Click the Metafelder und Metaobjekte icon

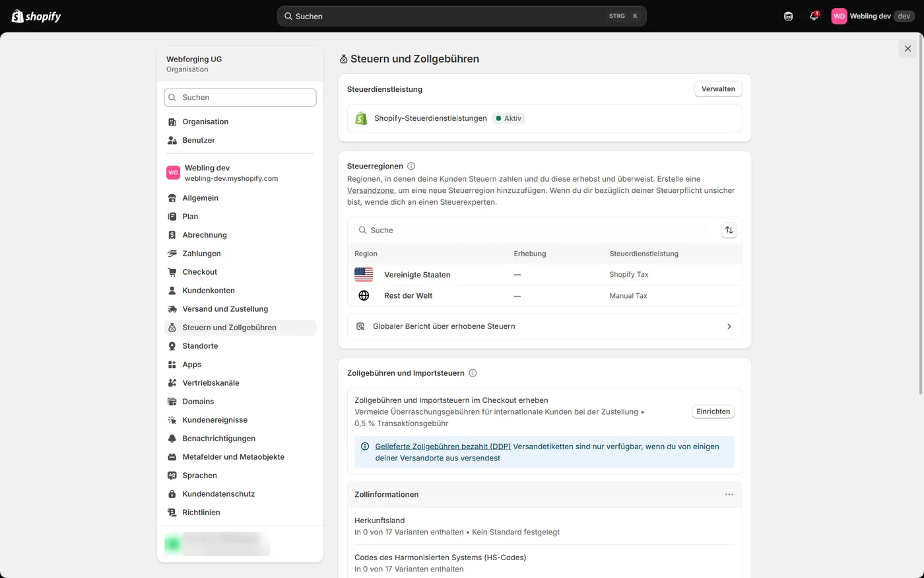point(172,457)
